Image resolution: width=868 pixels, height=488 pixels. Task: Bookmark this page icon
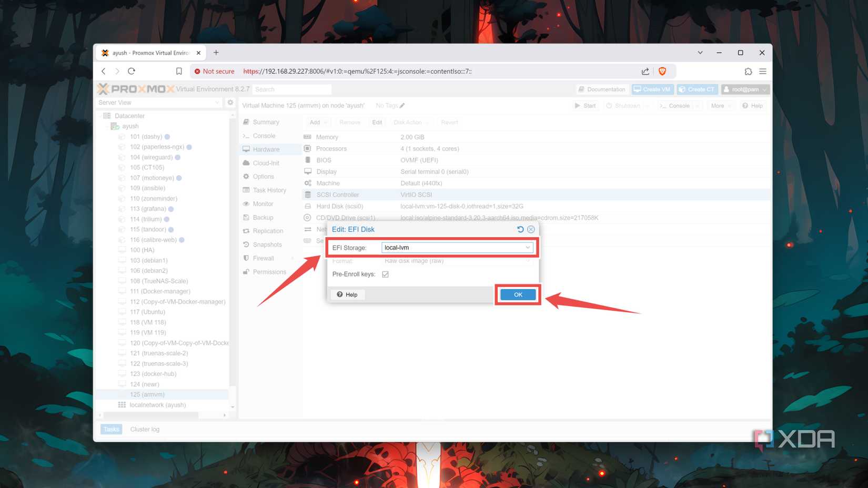(x=179, y=71)
